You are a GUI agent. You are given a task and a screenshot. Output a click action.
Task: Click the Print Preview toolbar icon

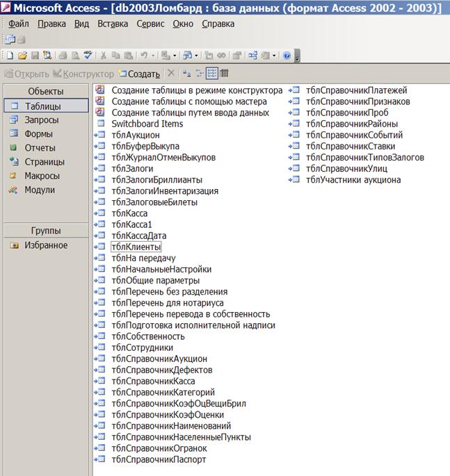75,56
